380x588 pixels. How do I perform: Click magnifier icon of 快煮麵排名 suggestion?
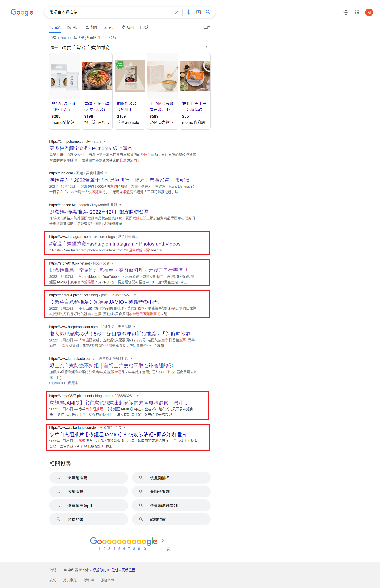(141, 478)
